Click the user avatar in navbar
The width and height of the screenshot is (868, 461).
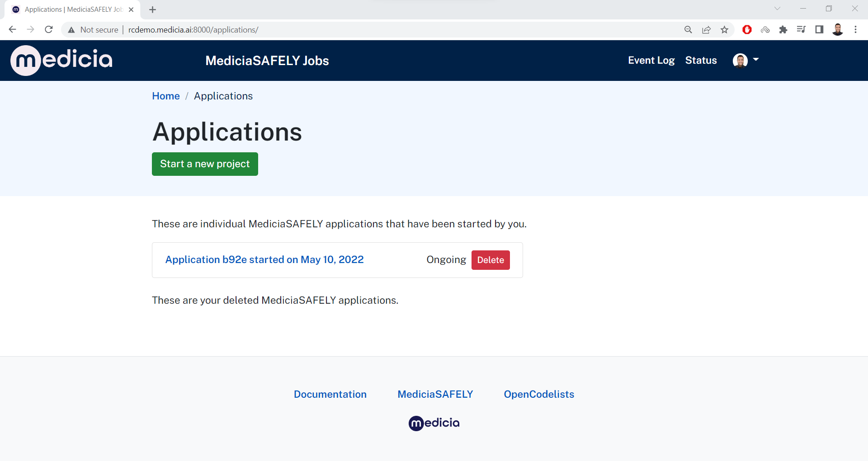click(x=740, y=60)
